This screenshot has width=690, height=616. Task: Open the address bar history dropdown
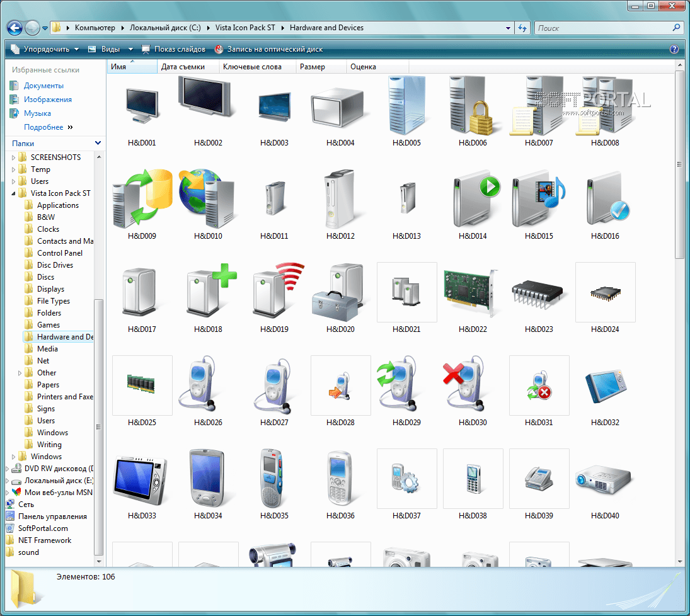509,28
